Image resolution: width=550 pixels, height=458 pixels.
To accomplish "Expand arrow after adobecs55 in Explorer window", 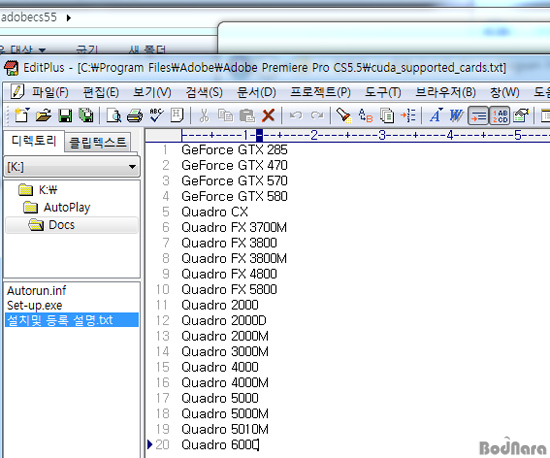I will (68, 18).
